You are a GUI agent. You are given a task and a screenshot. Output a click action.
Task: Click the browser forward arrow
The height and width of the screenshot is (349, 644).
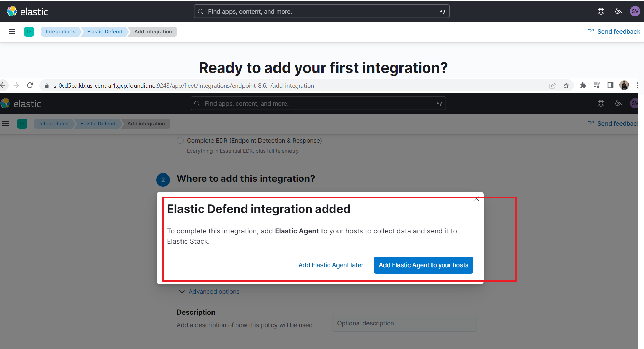pos(16,85)
